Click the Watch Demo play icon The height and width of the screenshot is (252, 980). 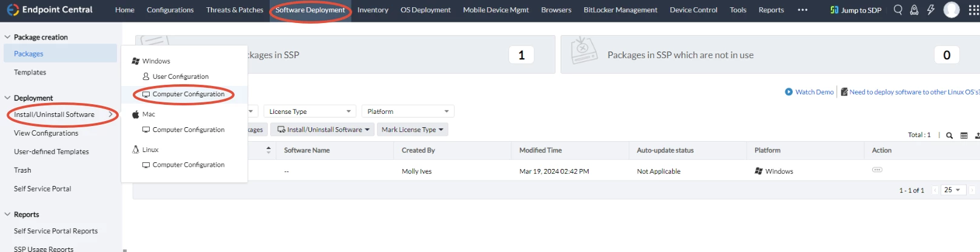point(788,92)
